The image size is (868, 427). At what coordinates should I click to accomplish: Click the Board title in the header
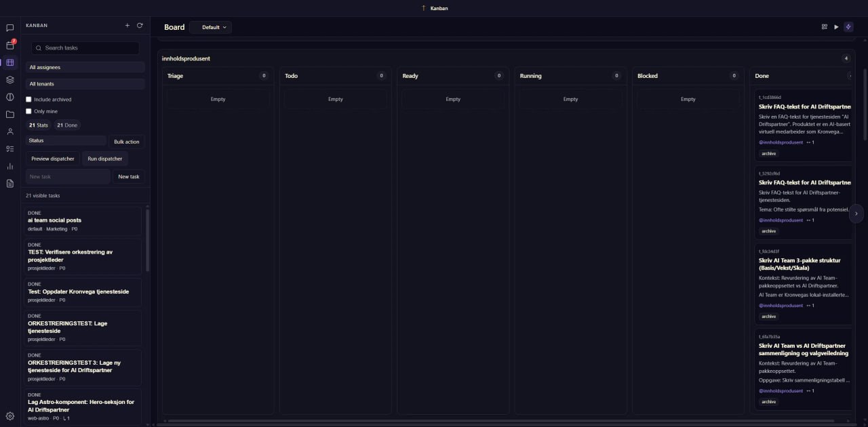(x=174, y=27)
